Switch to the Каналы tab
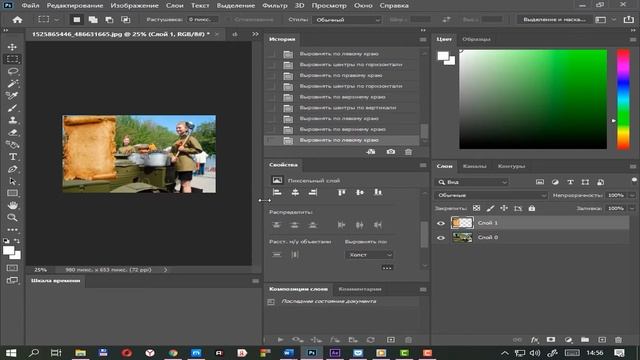The height and width of the screenshot is (360, 640). pos(475,166)
